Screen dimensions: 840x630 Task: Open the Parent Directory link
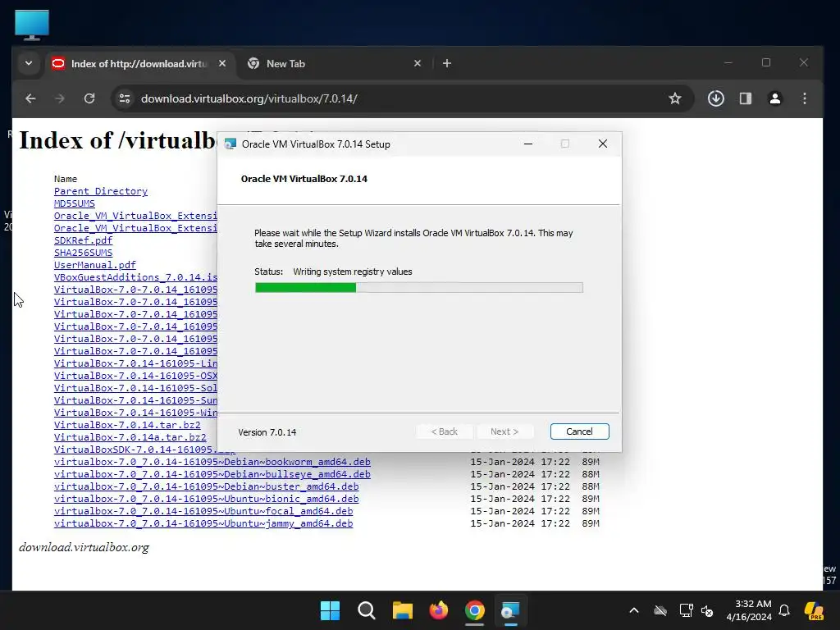coord(101,191)
